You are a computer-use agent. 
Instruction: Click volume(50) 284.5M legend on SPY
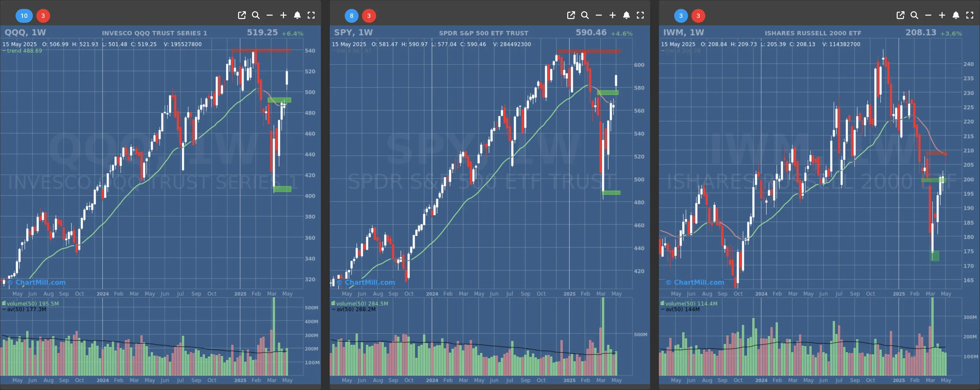[360, 303]
